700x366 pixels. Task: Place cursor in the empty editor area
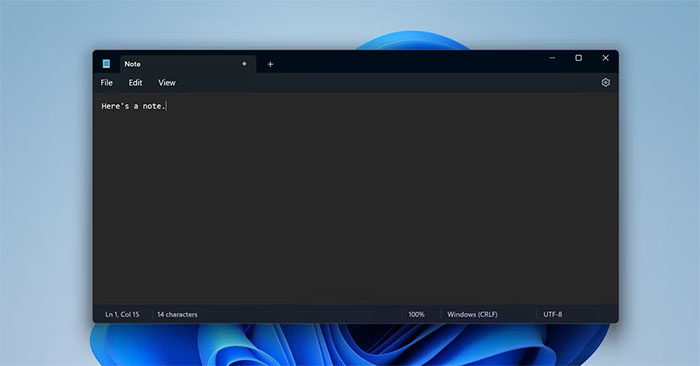pyautogui.click(x=355, y=205)
